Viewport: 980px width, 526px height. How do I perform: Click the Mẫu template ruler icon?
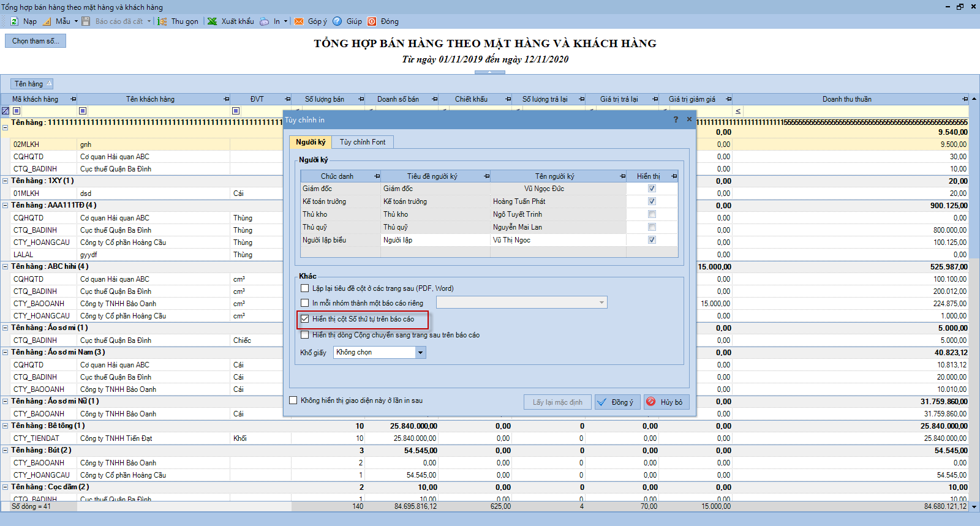point(47,21)
